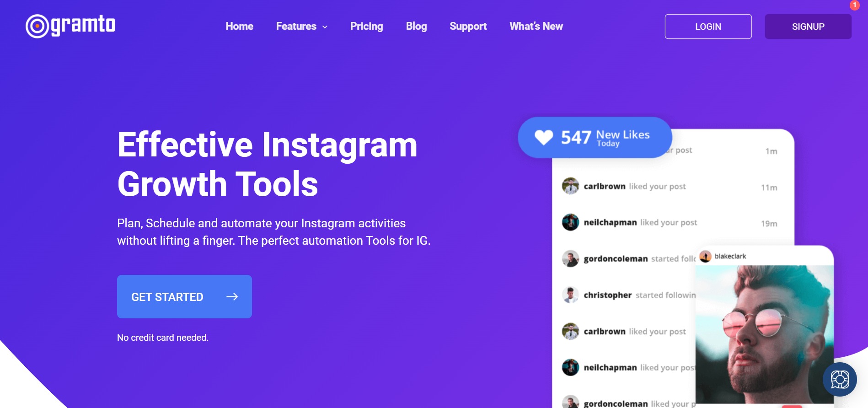The image size is (868, 408).
Task: Open the Pricing page
Action: [x=366, y=27]
